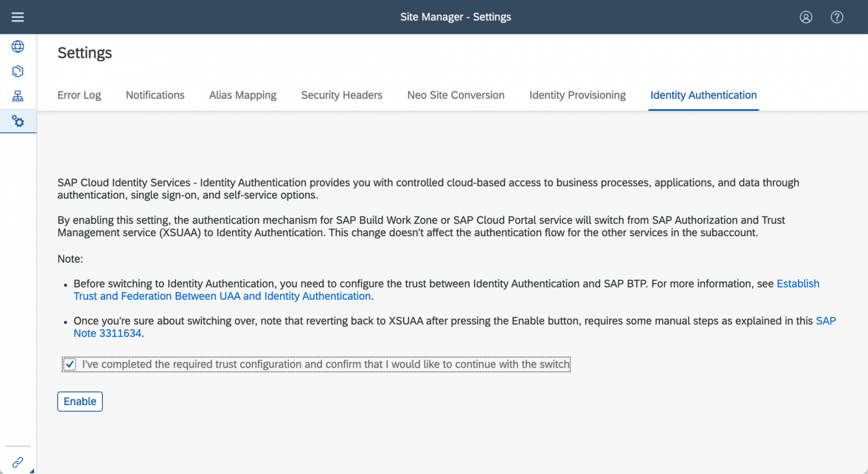868x474 pixels.
Task: Select the globe icon in the sidebar
Action: (18, 46)
